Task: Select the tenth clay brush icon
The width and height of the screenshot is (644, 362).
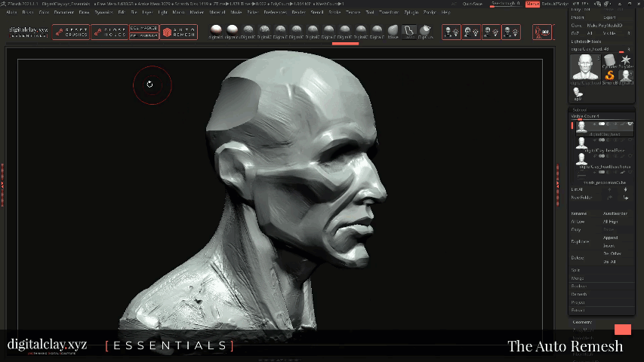Action: click(x=361, y=30)
